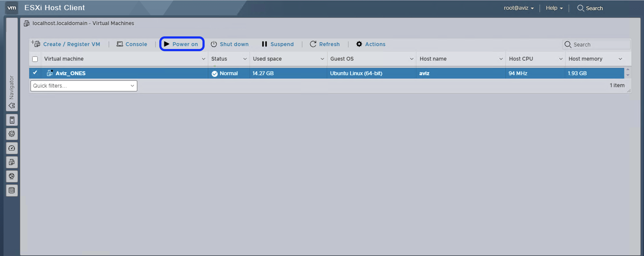Image resolution: width=644 pixels, height=256 pixels.
Task: Open the root@aviz user menu
Action: pos(518,8)
